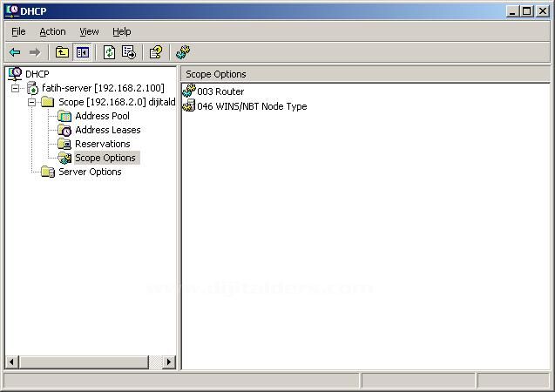Click the tree pane scroll right arrow
The image size is (555, 392).
(168, 362)
